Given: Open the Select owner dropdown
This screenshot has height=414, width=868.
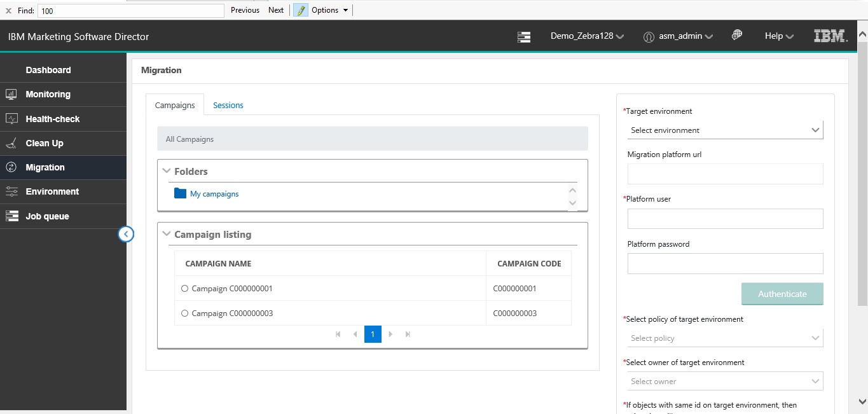Looking at the screenshot, I should 725,381.
